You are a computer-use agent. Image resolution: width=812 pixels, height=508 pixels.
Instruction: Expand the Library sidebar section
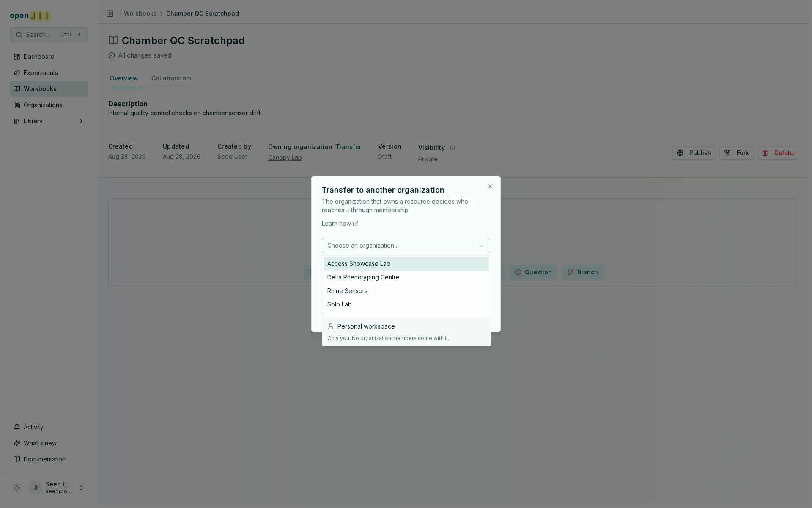pos(49,121)
